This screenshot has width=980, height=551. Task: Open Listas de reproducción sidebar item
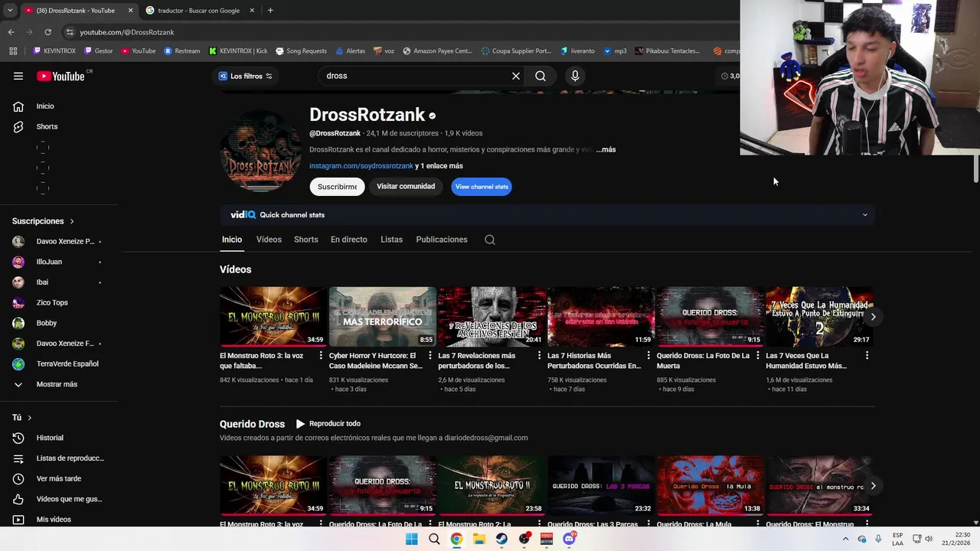[59, 458]
